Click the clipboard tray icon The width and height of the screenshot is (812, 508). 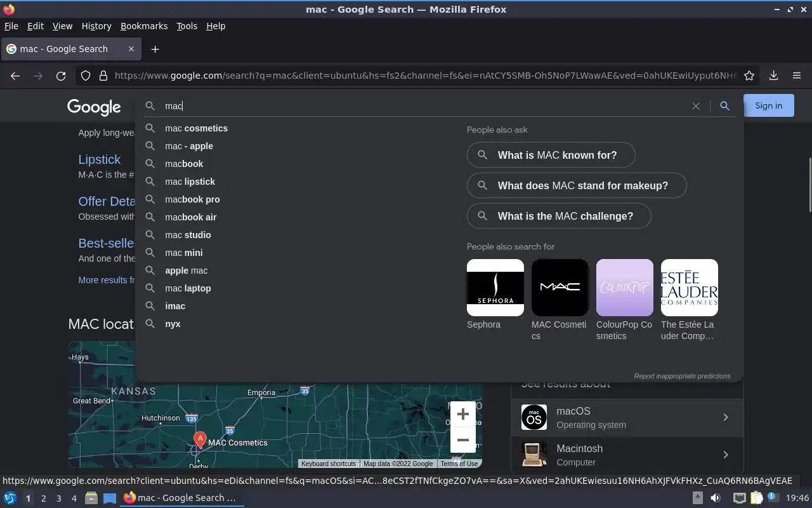pyautogui.click(x=757, y=498)
